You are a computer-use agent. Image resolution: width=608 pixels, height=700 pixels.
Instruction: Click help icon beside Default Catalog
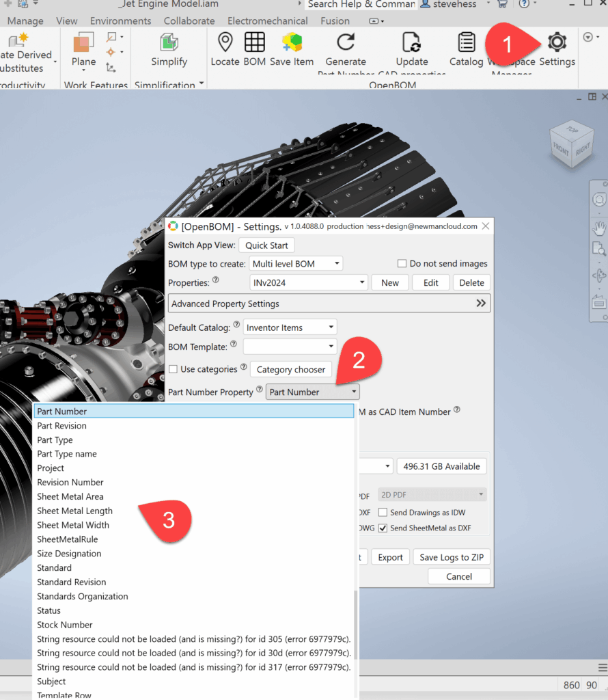[x=236, y=325]
